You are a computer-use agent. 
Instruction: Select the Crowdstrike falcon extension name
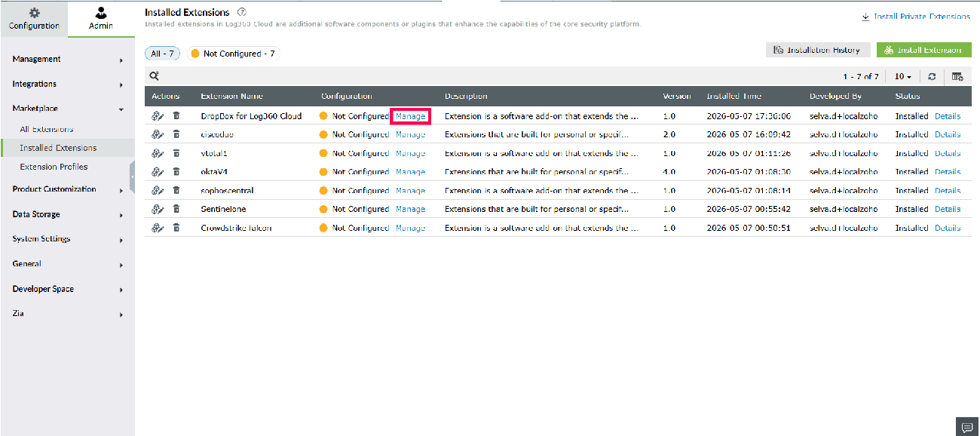pyautogui.click(x=236, y=228)
